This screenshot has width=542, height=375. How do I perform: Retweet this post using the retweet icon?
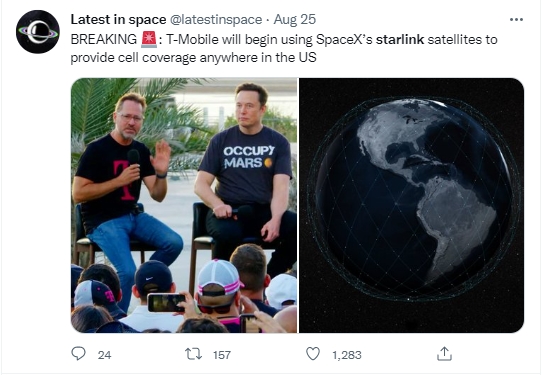(193, 354)
